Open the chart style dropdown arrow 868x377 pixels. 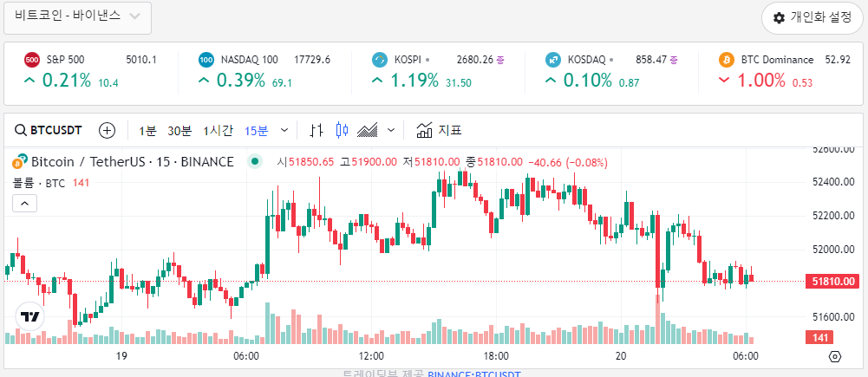391,131
